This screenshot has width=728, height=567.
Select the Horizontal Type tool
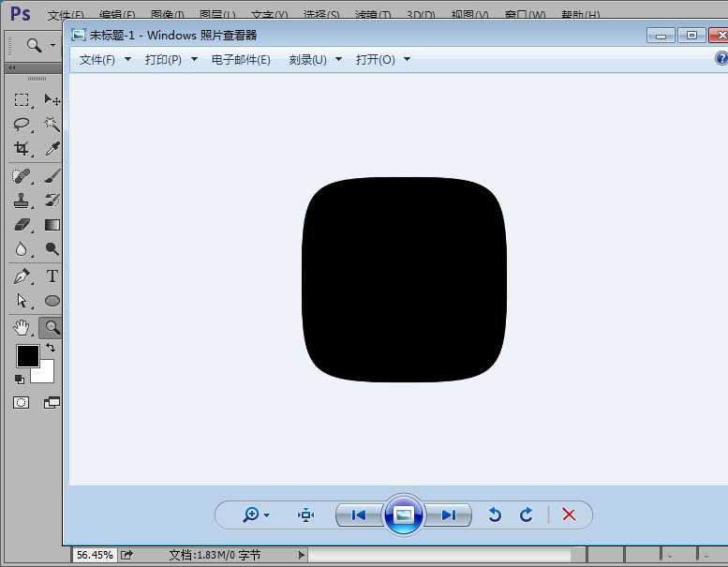coord(52,276)
